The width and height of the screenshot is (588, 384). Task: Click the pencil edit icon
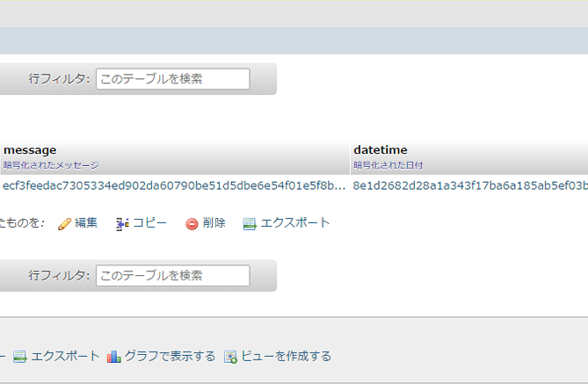coord(64,223)
